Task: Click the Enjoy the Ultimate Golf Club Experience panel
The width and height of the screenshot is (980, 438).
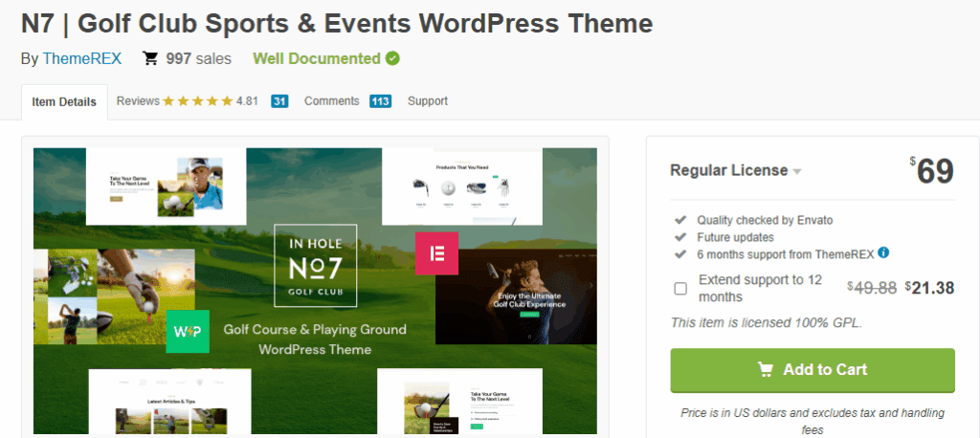Action: pos(516,296)
